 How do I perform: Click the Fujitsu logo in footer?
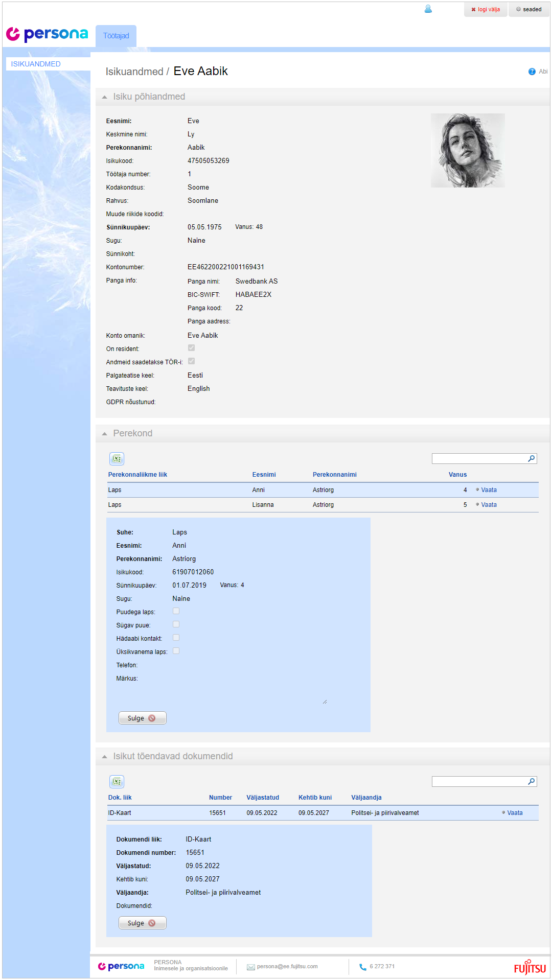coord(530,967)
